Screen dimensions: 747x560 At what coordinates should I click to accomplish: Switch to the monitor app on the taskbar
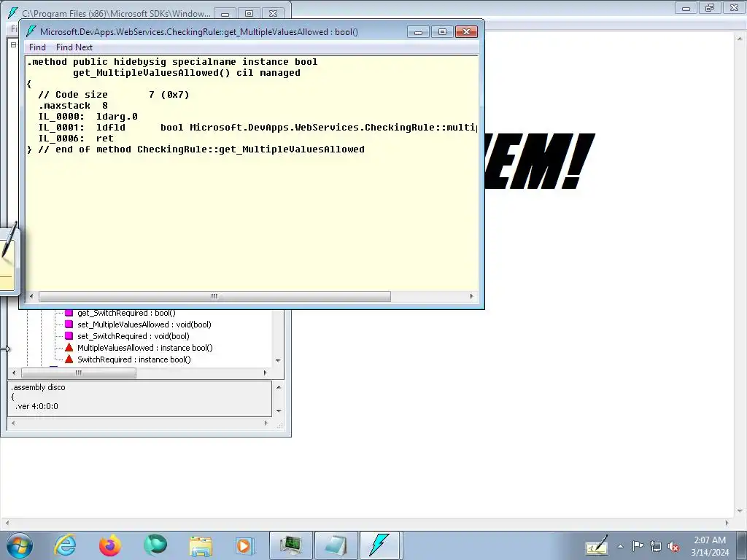[x=290, y=545]
